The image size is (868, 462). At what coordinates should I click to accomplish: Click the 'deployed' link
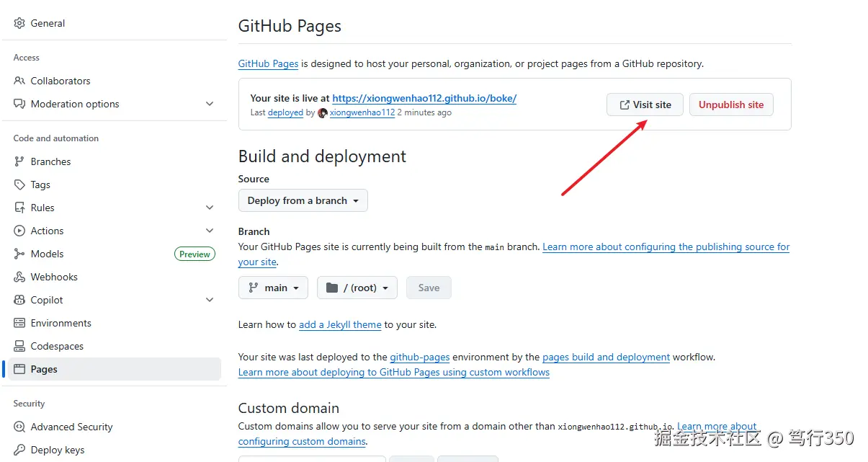pyautogui.click(x=285, y=112)
